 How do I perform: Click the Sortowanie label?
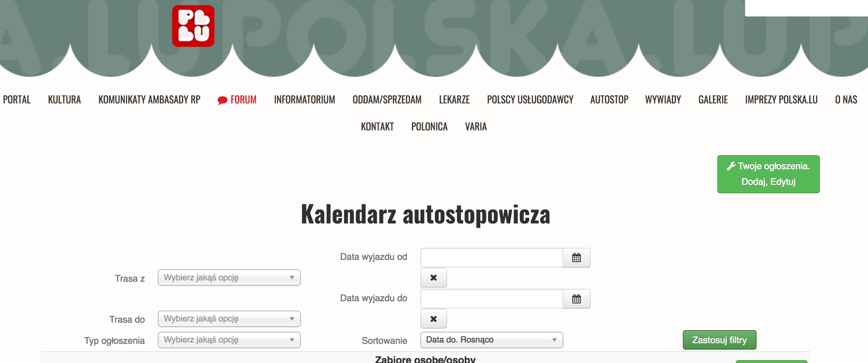[x=384, y=341]
